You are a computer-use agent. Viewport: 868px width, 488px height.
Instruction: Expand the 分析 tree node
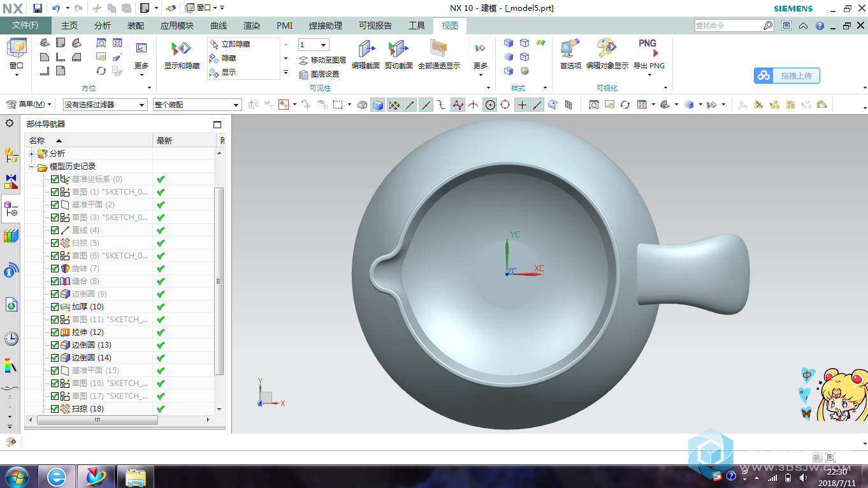coord(31,154)
